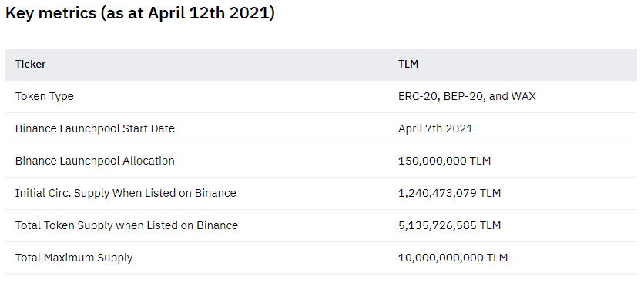The image size is (644, 283).
Task: Select Binance Launchpool Start Date label
Action: pos(95,128)
